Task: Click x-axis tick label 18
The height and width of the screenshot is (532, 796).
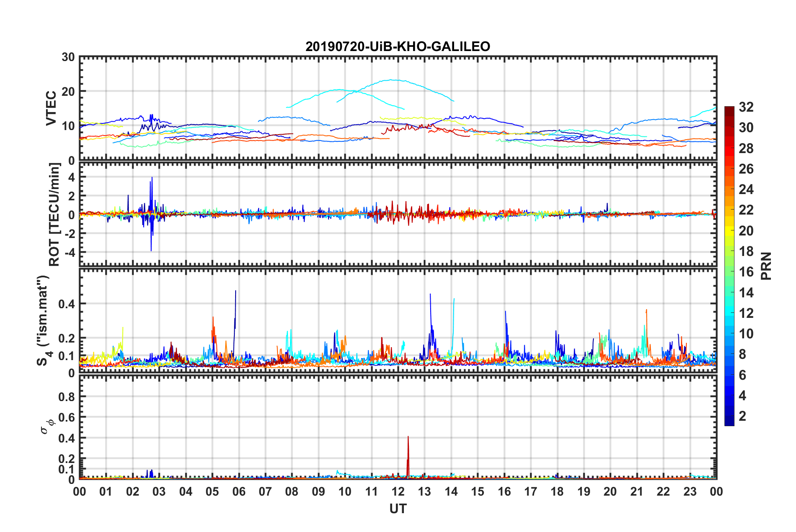Action: click(557, 491)
